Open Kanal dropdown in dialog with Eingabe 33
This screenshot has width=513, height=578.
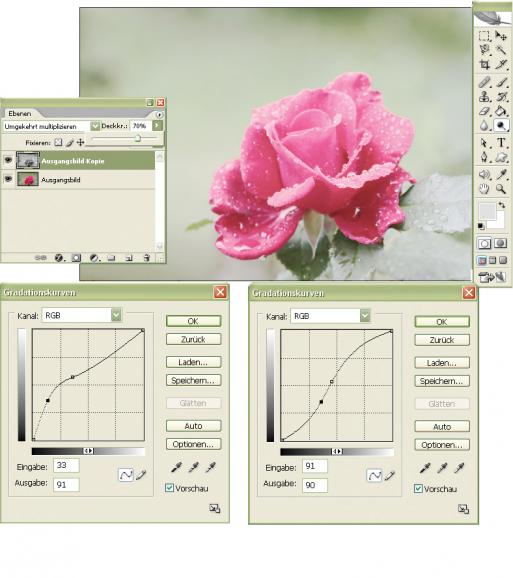pyautogui.click(x=116, y=315)
